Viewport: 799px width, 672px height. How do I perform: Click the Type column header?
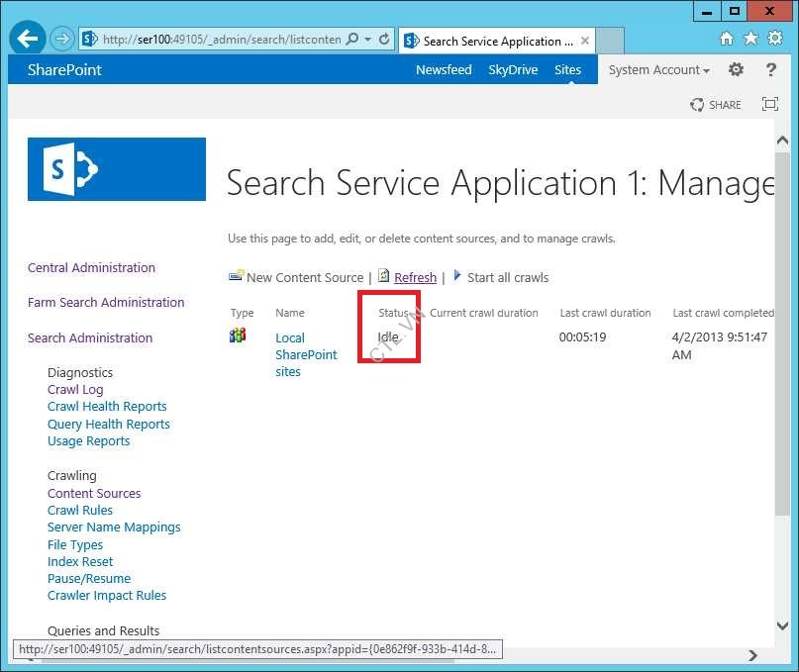pos(242,313)
